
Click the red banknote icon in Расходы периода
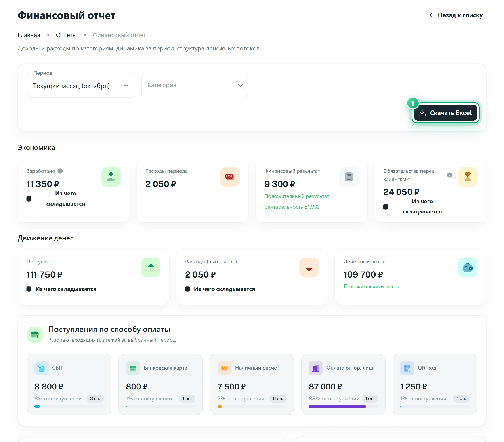(229, 177)
